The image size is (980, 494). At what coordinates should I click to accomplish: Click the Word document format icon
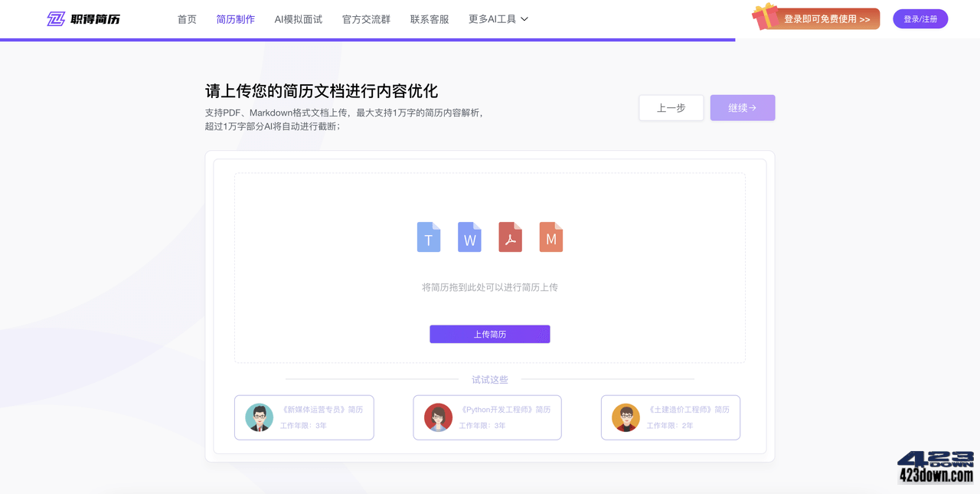click(x=469, y=237)
